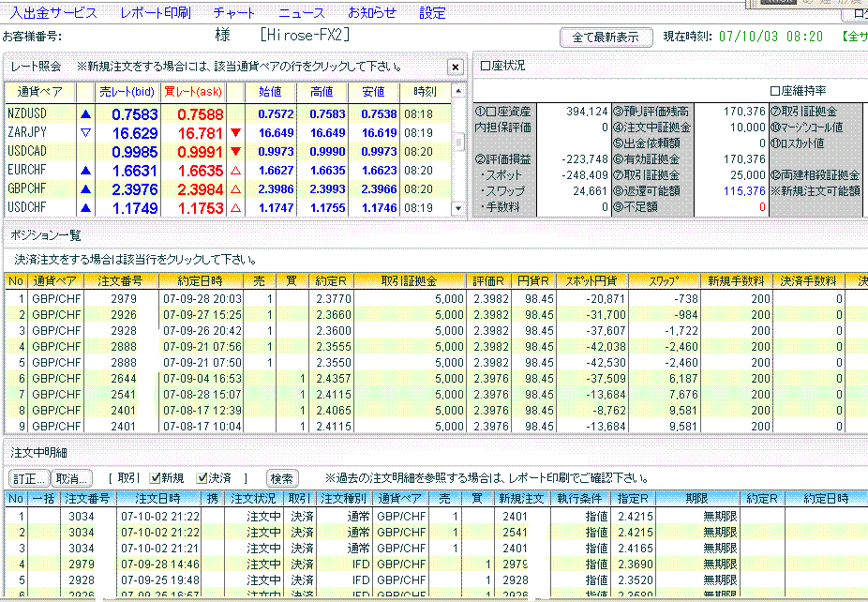Open the 入出金サービス menu
Image resolution: width=868 pixels, height=602 pixels.
(53, 13)
